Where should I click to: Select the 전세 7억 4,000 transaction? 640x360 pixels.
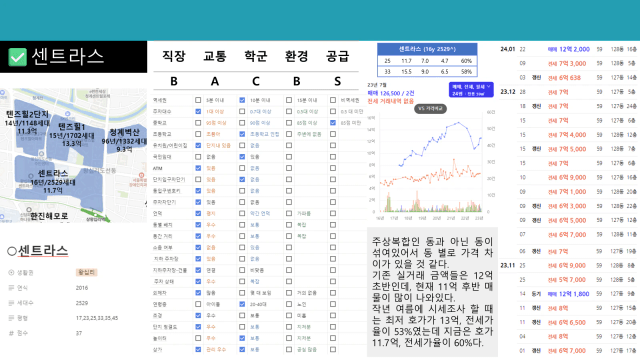pyautogui.click(x=567, y=135)
